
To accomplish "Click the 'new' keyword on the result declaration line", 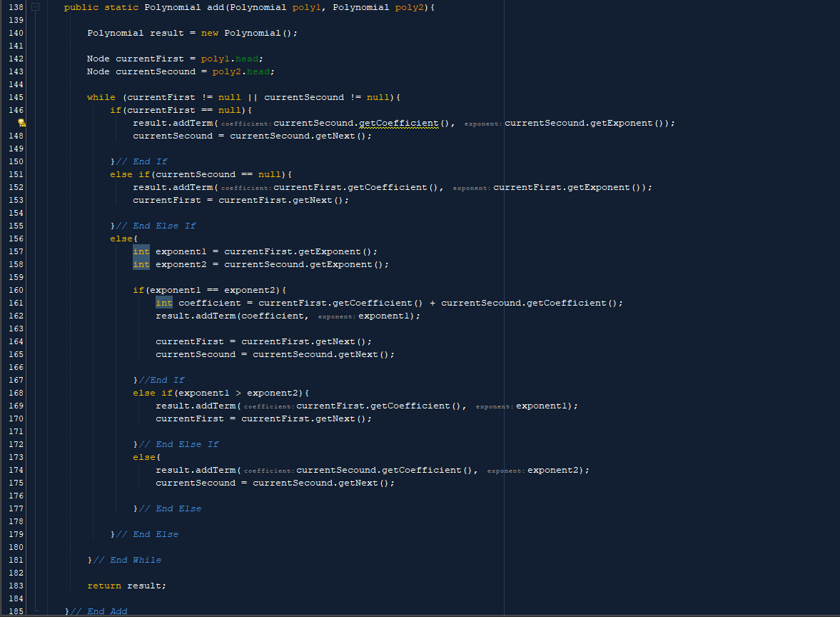I will (x=210, y=34).
